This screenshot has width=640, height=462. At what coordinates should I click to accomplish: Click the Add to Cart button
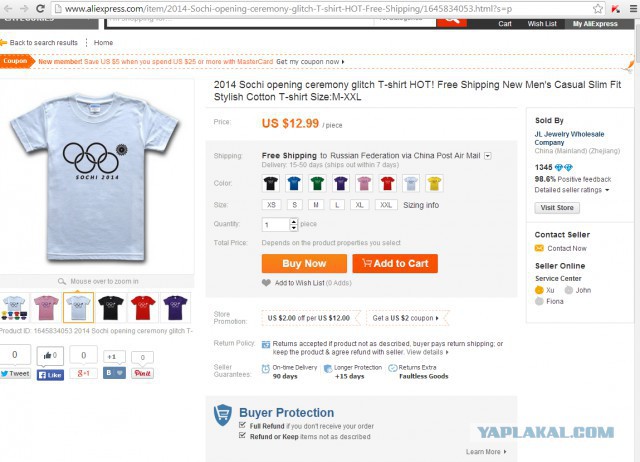tap(394, 263)
